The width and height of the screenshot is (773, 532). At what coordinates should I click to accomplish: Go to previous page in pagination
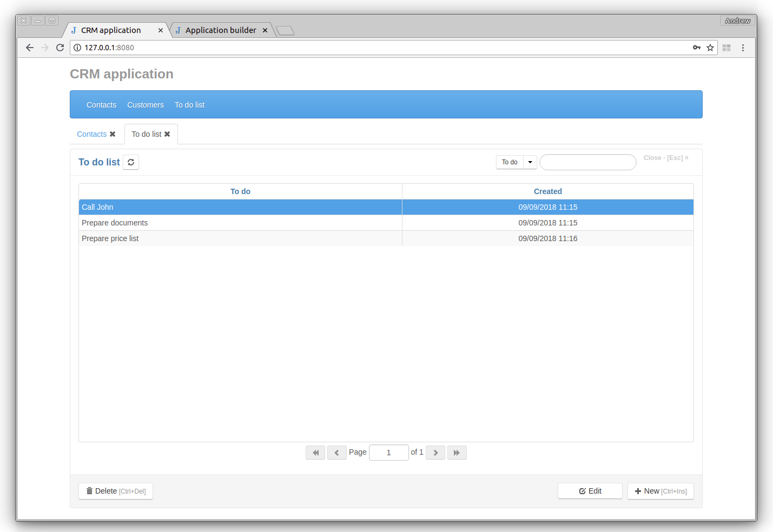tap(336, 453)
